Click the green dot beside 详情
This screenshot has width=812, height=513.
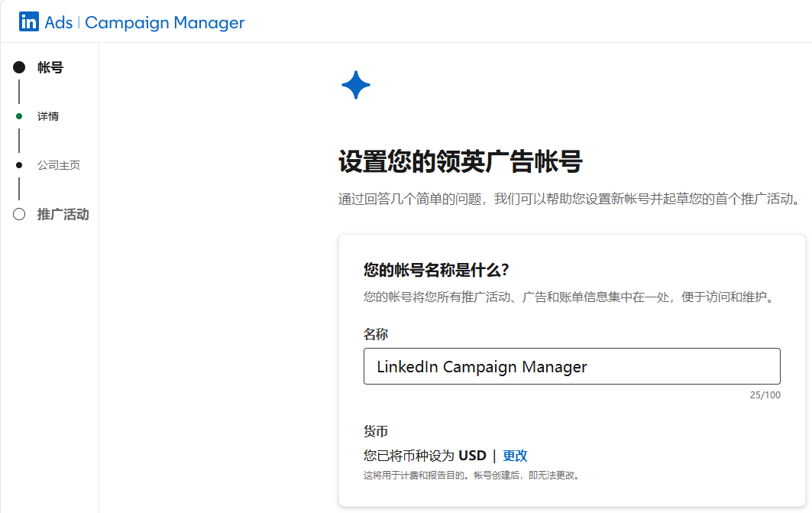point(19,116)
